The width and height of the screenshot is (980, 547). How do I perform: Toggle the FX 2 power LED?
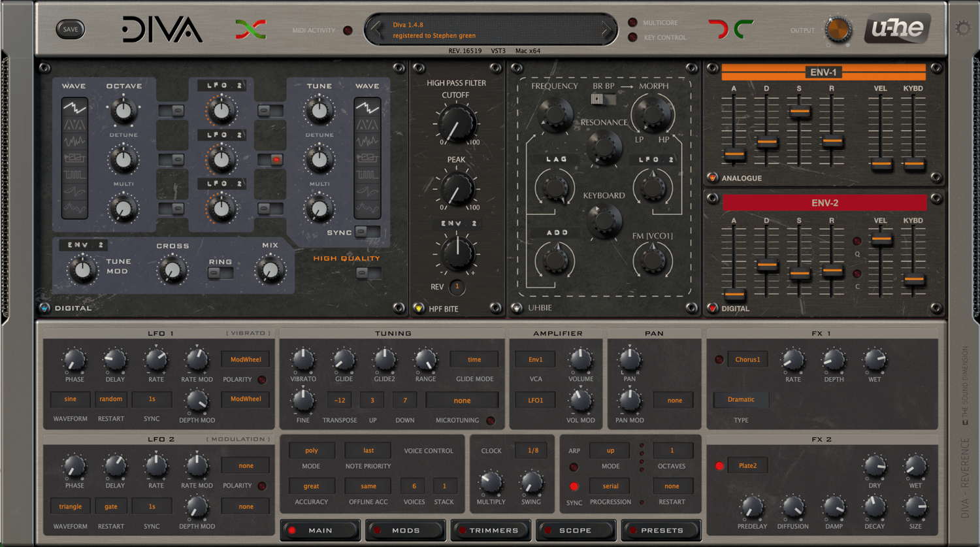719,466
